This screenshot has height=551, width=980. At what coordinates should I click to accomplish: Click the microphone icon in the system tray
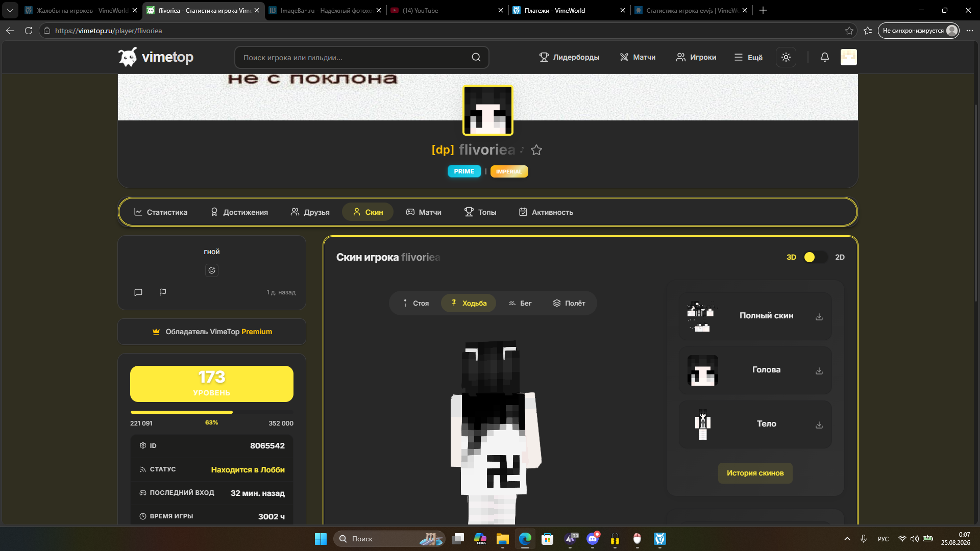864,539
